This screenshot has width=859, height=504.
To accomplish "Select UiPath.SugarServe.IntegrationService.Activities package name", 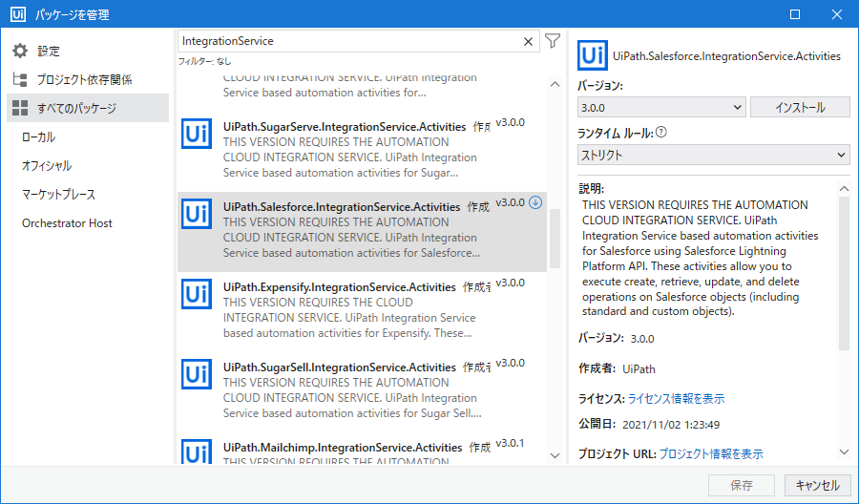I will click(345, 127).
